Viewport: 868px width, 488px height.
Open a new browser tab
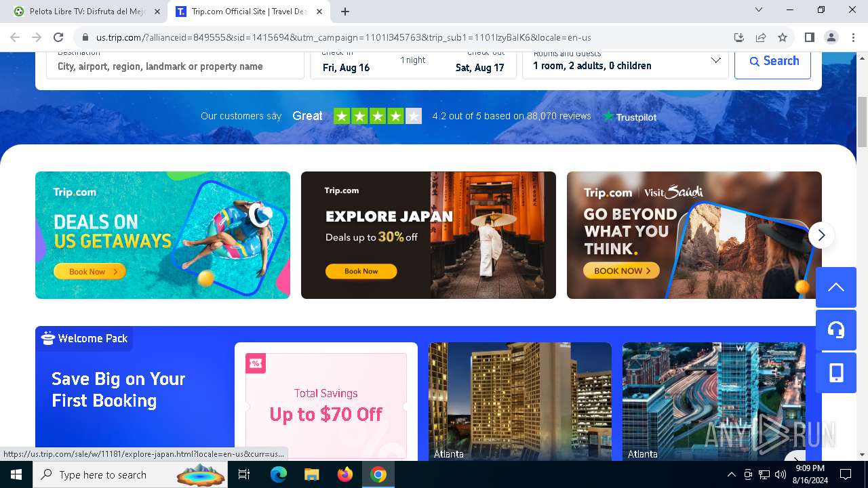[345, 12]
